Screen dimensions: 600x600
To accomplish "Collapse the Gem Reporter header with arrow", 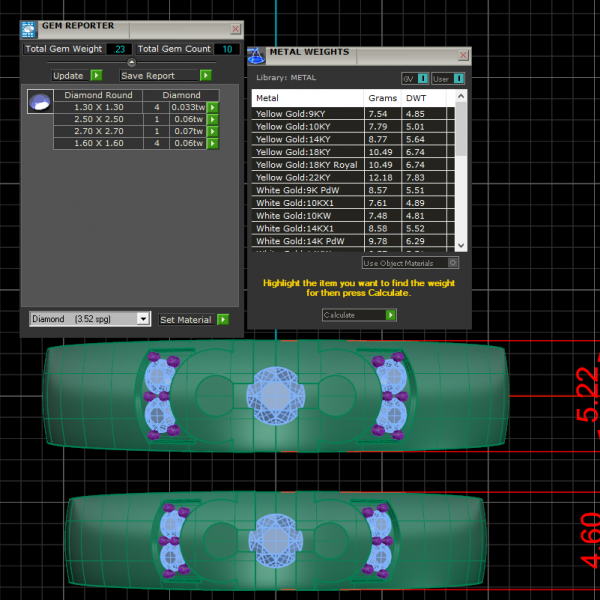I will tap(131, 62).
